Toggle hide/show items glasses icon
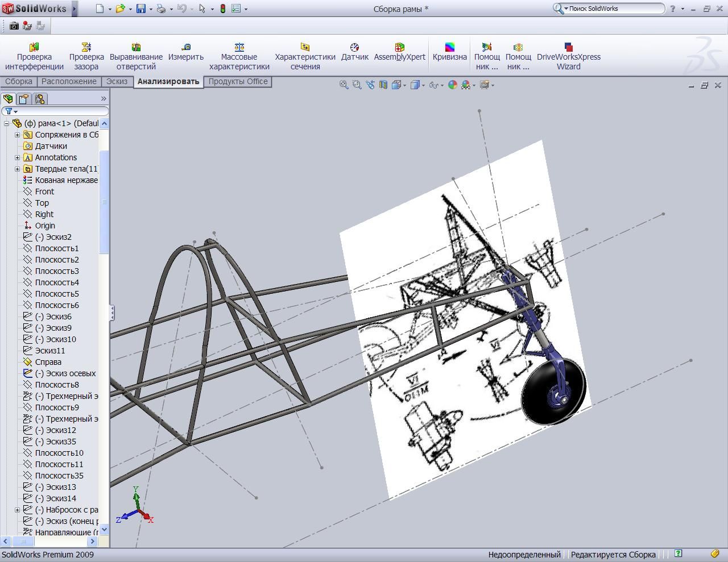Viewport: 728px width, 562px height. (x=433, y=85)
